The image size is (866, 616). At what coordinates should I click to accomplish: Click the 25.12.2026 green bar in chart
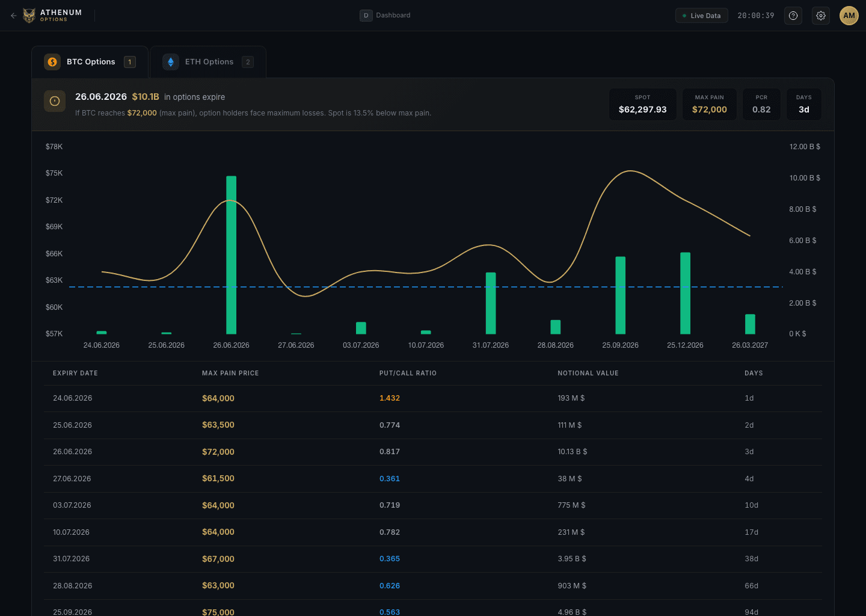[686, 293]
